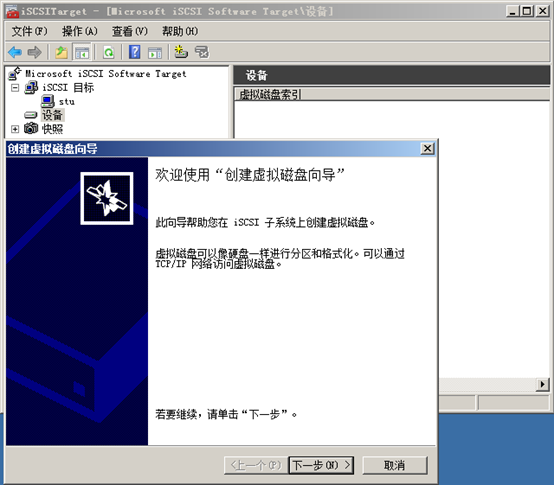Image resolution: width=554 pixels, height=485 pixels.
Task: Select the 设备 node in tree
Action: click(x=52, y=115)
